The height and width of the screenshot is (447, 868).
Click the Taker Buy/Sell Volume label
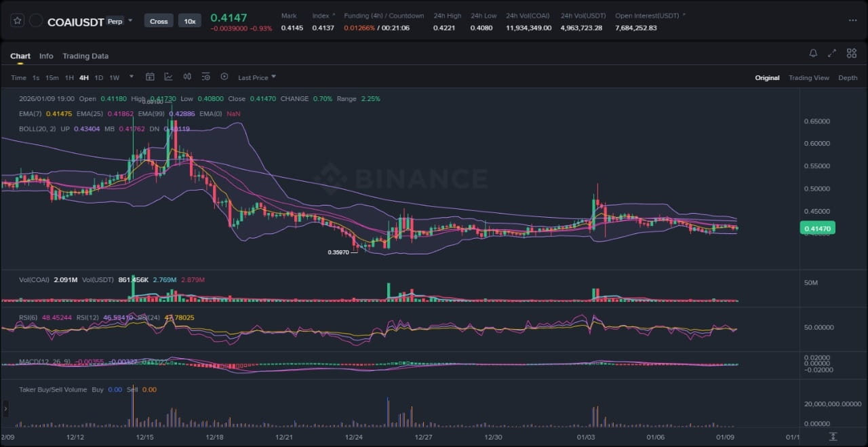coord(53,389)
